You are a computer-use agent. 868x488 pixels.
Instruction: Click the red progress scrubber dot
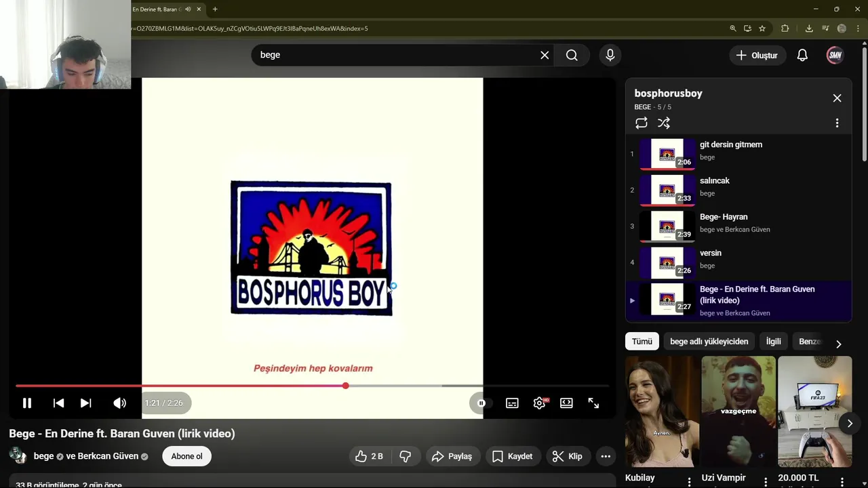346,386
